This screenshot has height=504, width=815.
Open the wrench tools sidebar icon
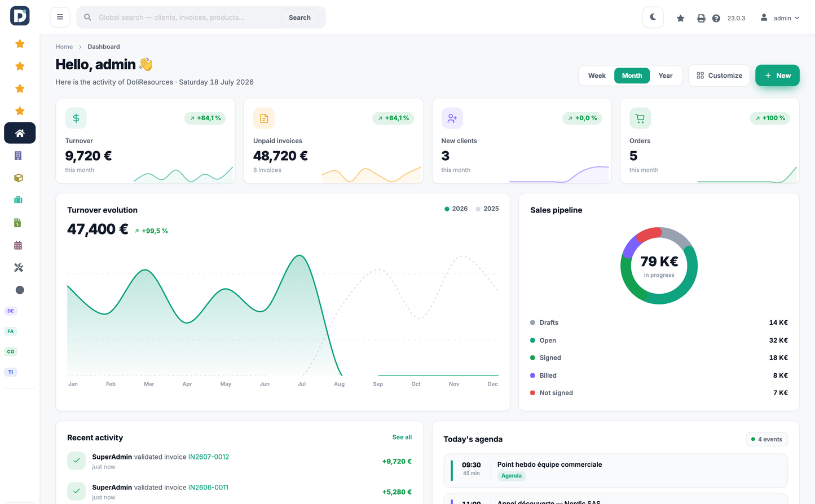pyautogui.click(x=18, y=268)
